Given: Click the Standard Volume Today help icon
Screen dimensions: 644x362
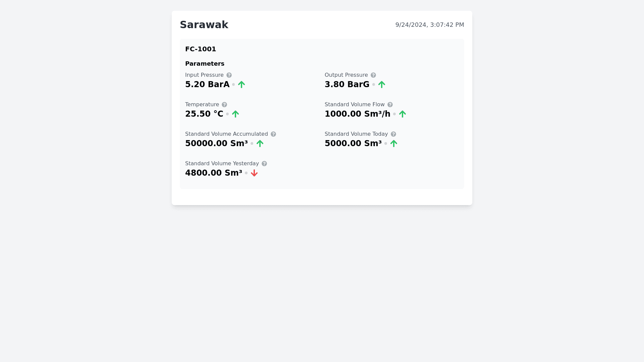Looking at the screenshot, I should [x=393, y=134].
